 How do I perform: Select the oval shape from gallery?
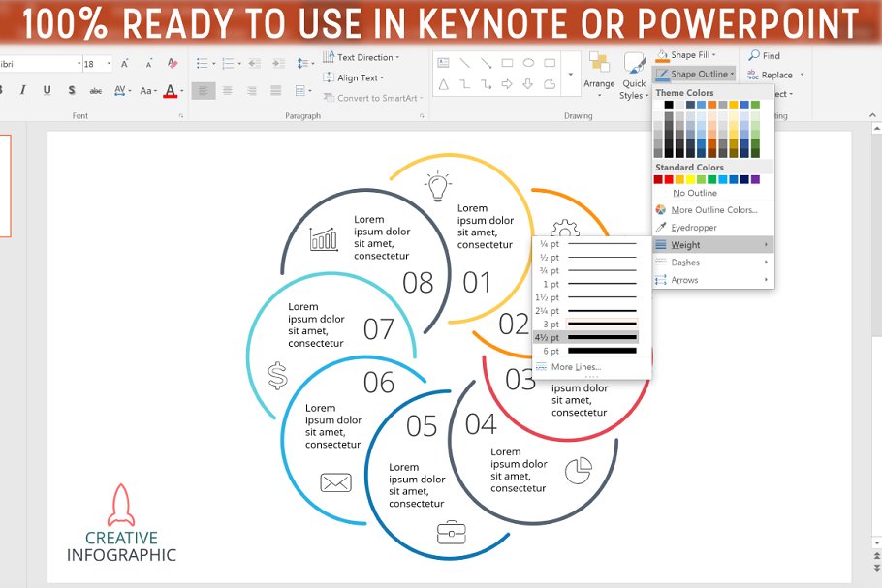(x=529, y=63)
